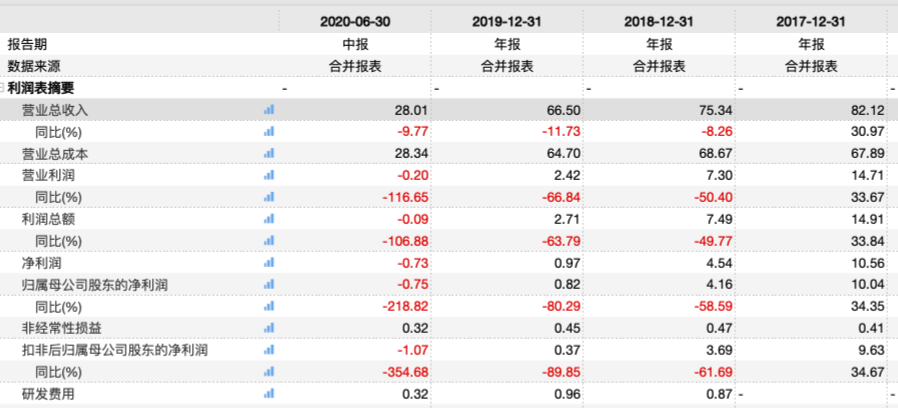The image size is (898, 408).
Task: Open chart icon for 扣非后归属母公司股东的净利润 row
Action: [269, 350]
